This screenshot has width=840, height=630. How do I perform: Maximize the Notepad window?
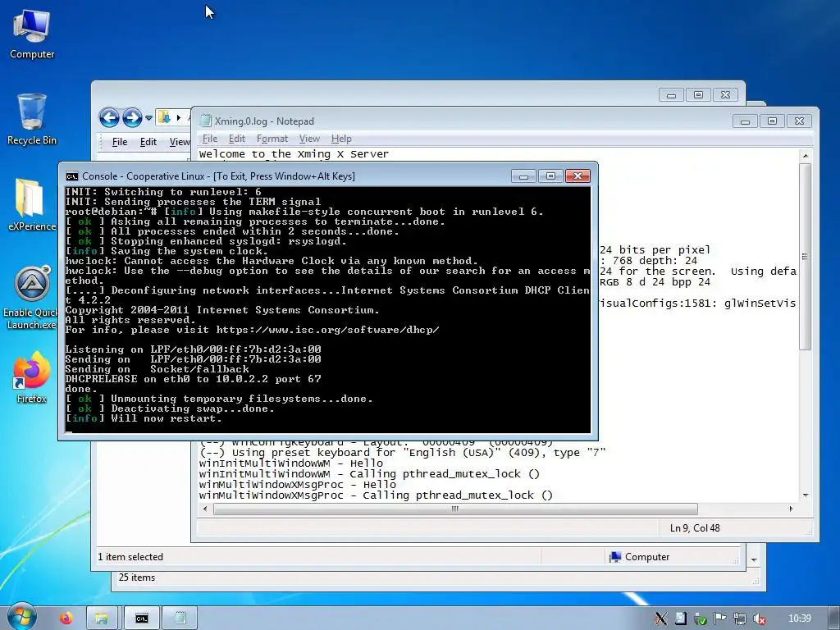772,121
